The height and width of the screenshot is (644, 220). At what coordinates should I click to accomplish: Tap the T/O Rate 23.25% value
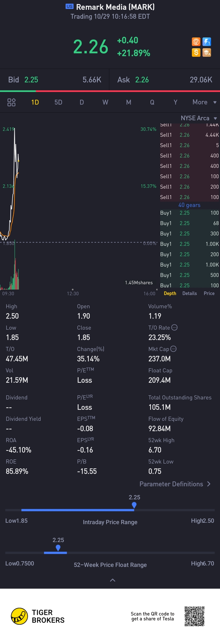160,338
